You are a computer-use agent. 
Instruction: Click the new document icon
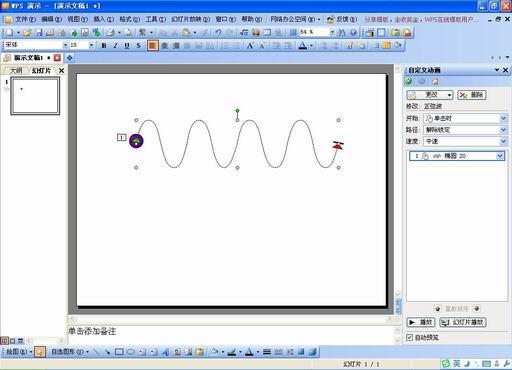tap(10, 33)
